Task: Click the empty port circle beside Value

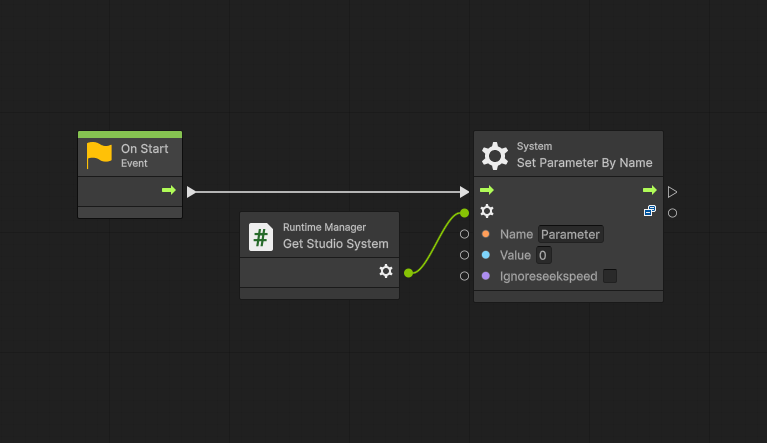Action: [464, 255]
